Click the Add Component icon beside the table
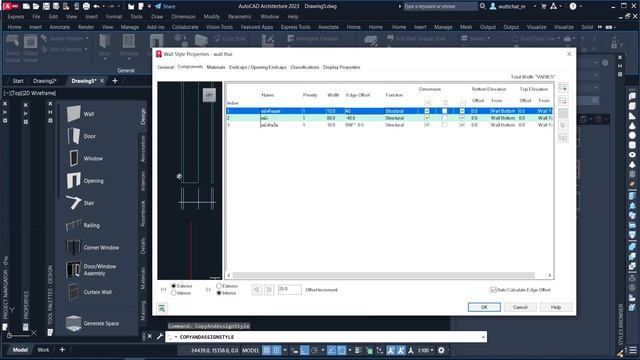This screenshot has width=640, height=360. 563,88
